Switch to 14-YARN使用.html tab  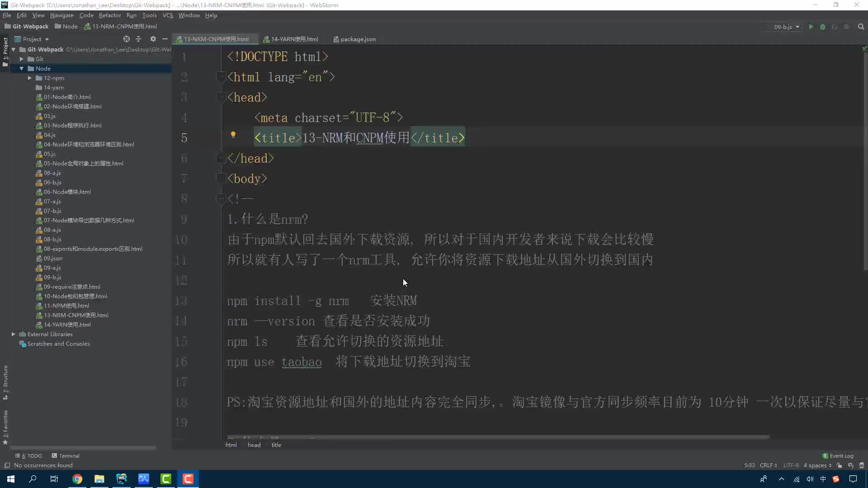(291, 39)
